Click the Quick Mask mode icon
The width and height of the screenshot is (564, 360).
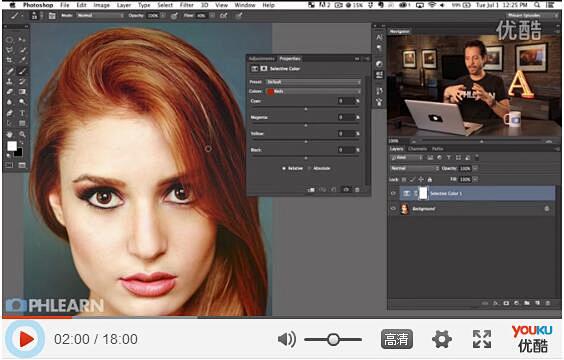(9, 165)
